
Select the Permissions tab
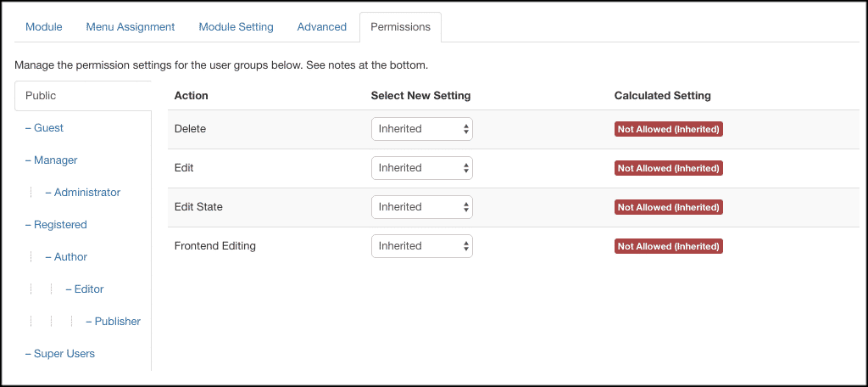pyautogui.click(x=400, y=27)
